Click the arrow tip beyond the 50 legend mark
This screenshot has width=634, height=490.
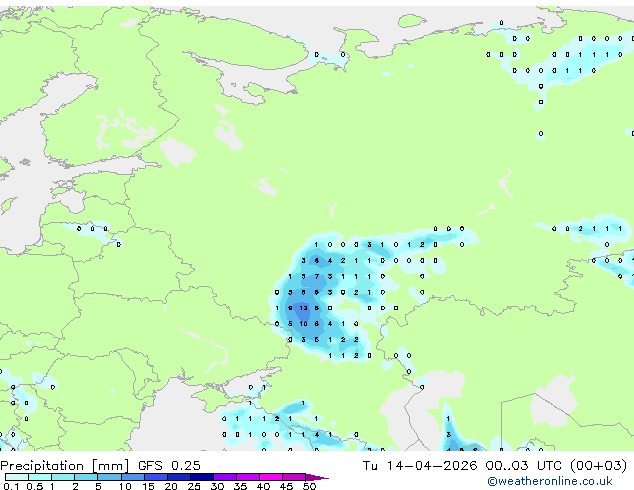coord(317,477)
